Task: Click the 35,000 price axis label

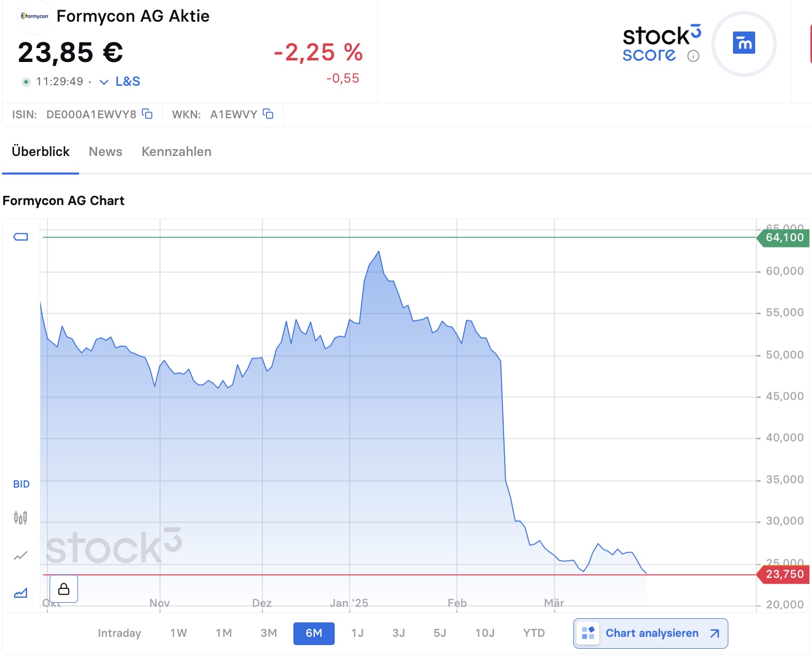Action: (x=785, y=479)
